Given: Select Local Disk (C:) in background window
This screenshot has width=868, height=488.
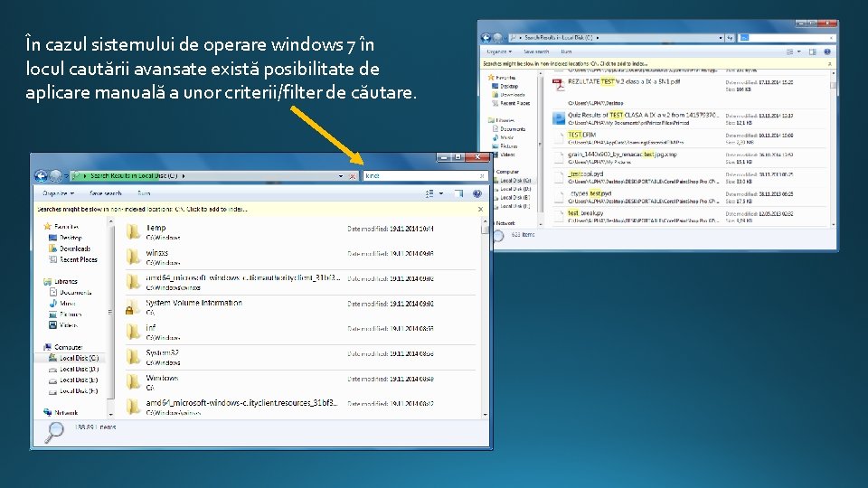Looking at the screenshot, I should pyautogui.click(x=515, y=181).
